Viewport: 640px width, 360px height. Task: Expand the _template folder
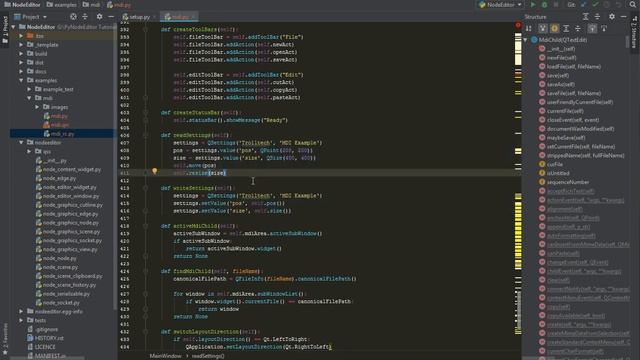tap(21, 45)
